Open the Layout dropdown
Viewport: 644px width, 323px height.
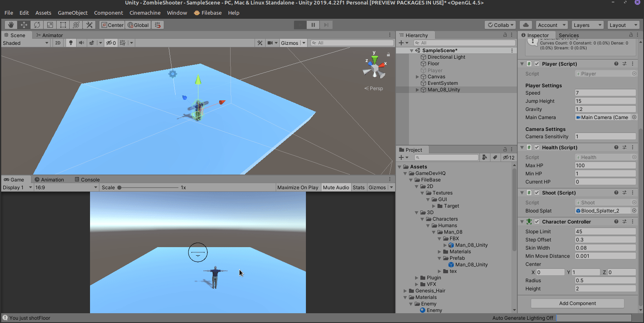click(623, 25)
